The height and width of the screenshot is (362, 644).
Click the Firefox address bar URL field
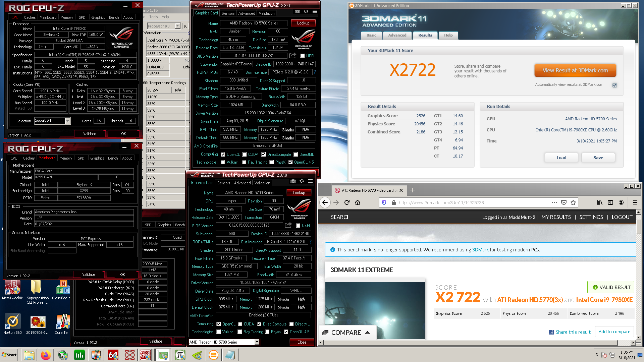coord(473,202)
